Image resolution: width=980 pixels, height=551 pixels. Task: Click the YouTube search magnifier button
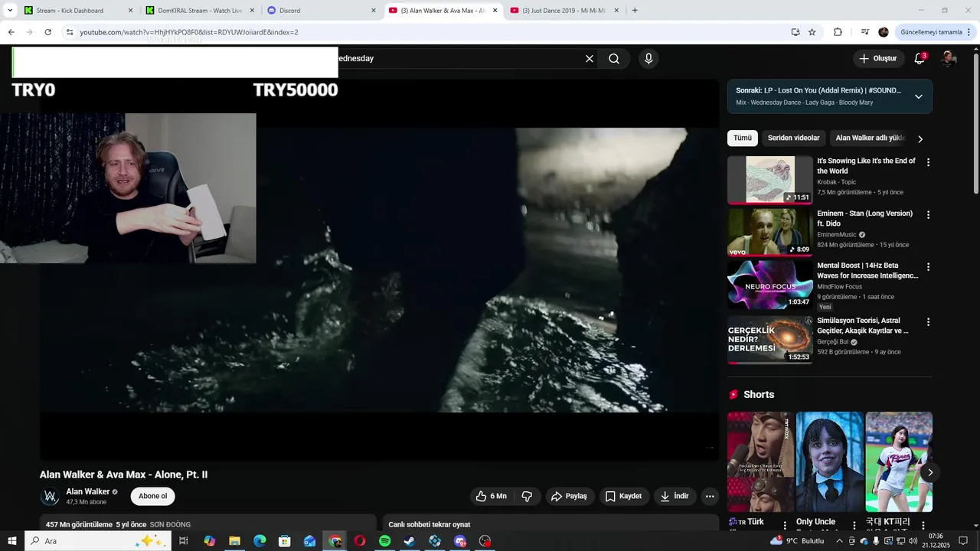pos(614,59)
